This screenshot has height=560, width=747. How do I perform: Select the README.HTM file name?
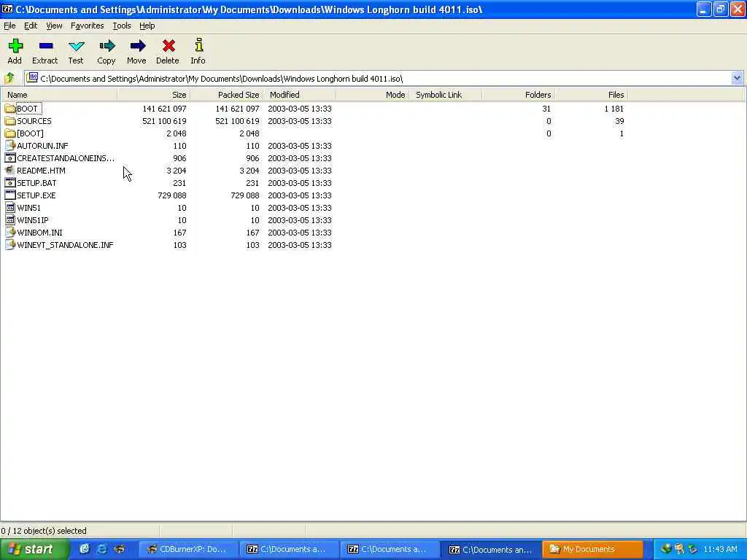[41, 171]
